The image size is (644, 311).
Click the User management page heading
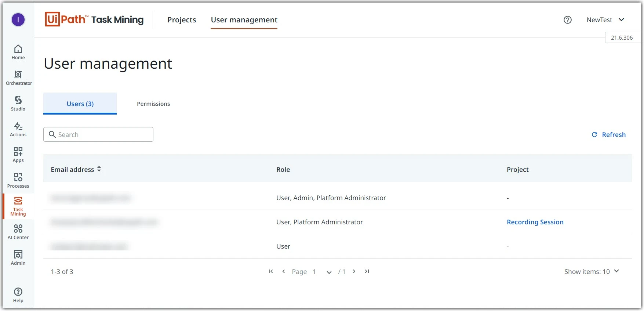108,64
